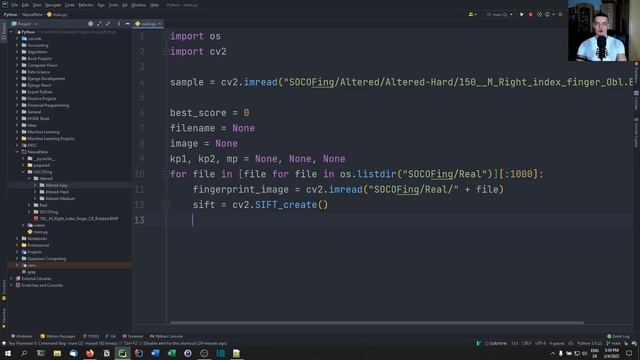This screenshot has width=640, height=360.
Task: Click the settings gear icon in the top toolbar
Action: (560, 14)
